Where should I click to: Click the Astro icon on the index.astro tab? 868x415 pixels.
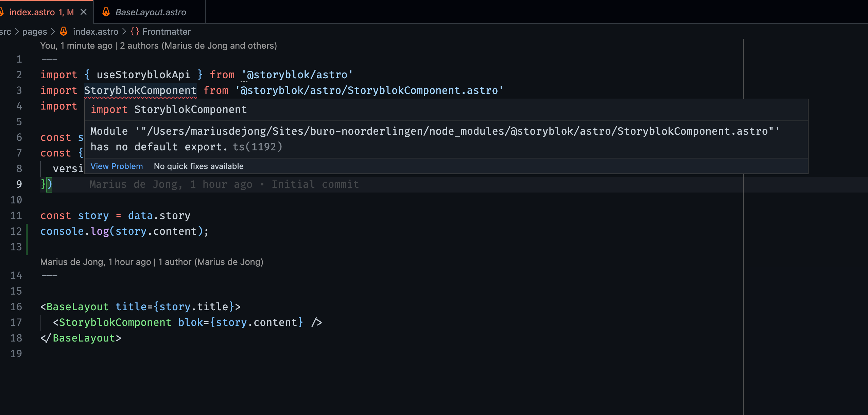tap(3, 12)
